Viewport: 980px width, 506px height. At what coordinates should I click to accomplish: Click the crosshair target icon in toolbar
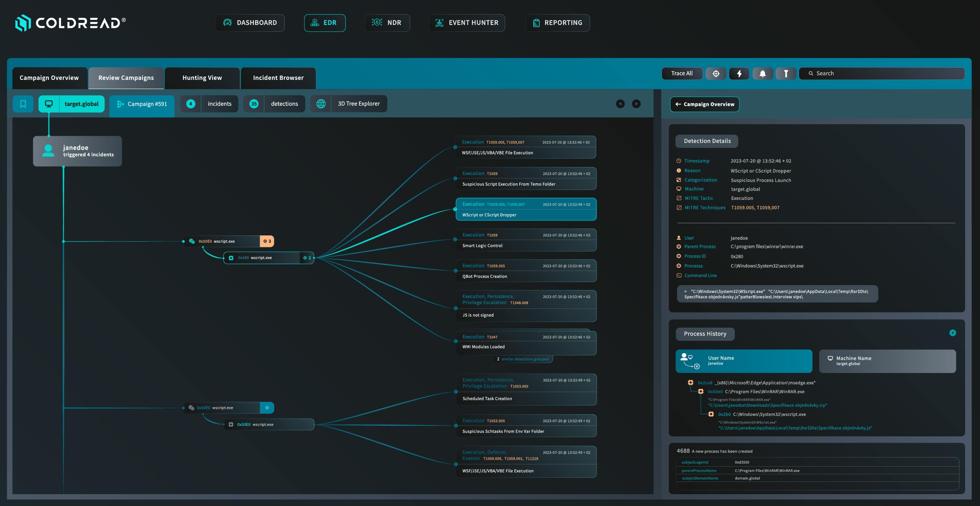[716, 73]
